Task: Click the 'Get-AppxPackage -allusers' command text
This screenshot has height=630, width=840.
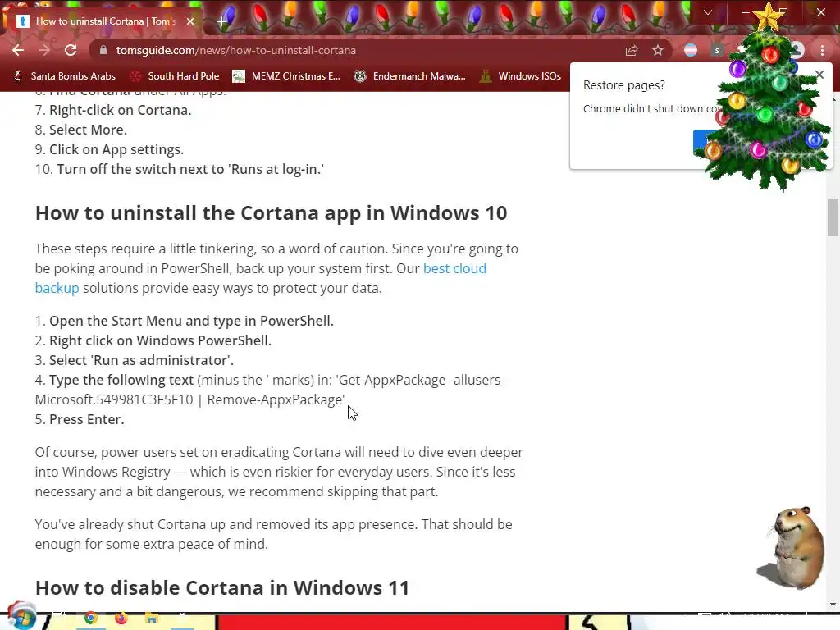Action: click(x=419, y=380)
